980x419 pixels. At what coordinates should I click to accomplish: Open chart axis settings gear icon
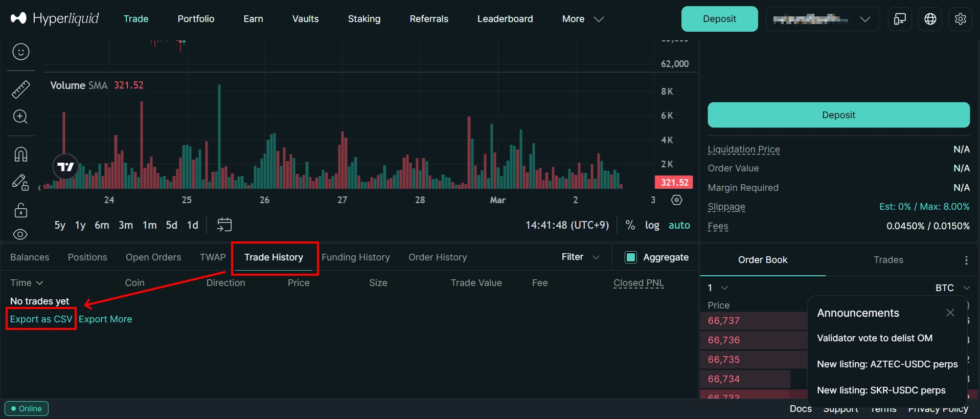(676, 200)
